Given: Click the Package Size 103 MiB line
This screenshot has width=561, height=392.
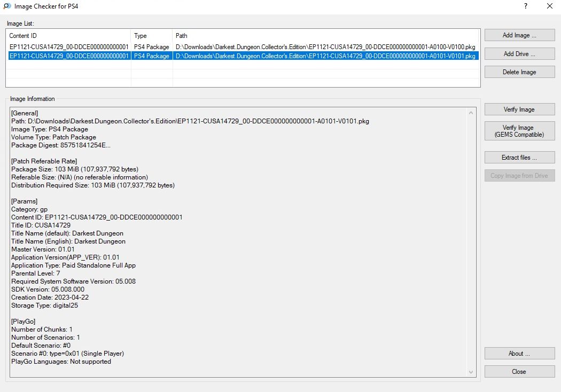Looking at the screenshot, I should [75, 169].
